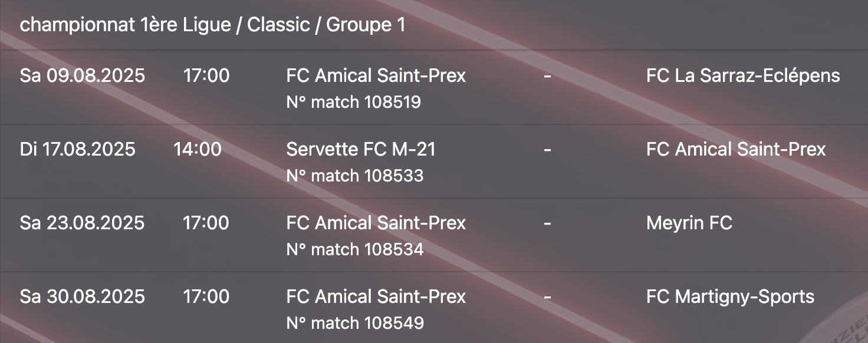Click FC Amical Saint-Prex in 09.08.2025 match
The height and width of the screenshot is (343, 868).
[x=376, y=76]
